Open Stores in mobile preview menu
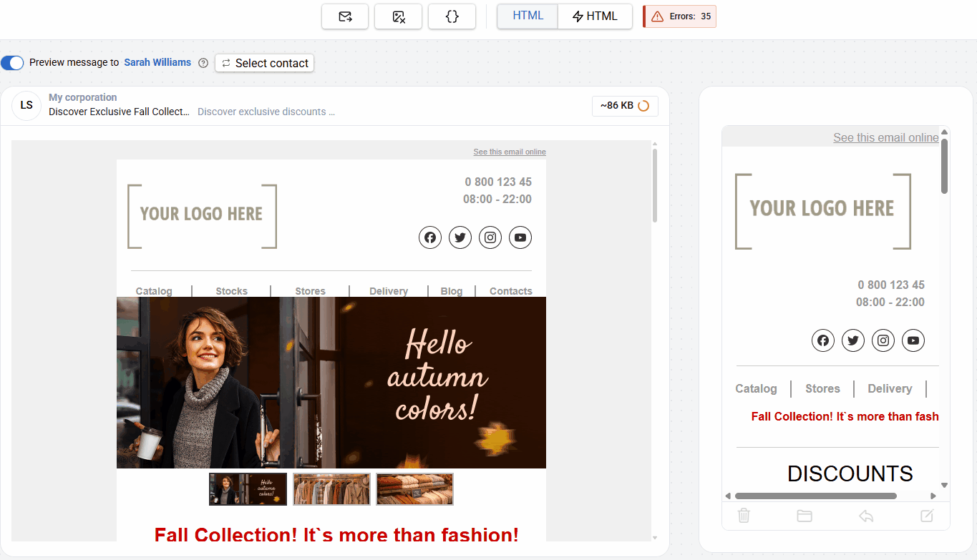Image resolution: width=977 pixels, height=560 pixels. pyautogui.click(x=822, y=388)
